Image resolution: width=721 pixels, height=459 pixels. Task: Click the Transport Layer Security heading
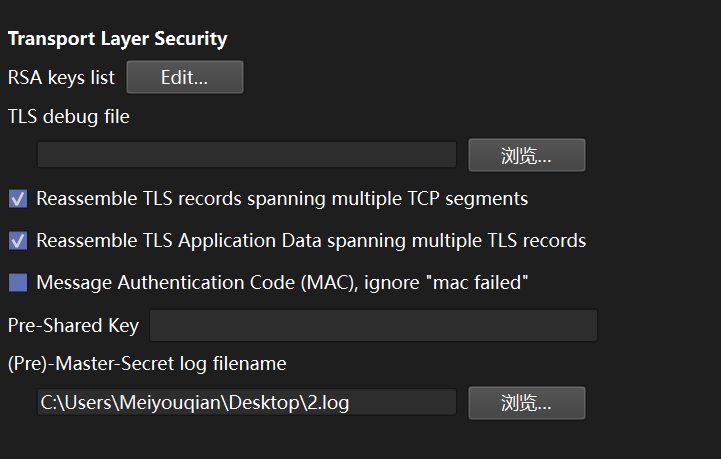coord(118,40)
